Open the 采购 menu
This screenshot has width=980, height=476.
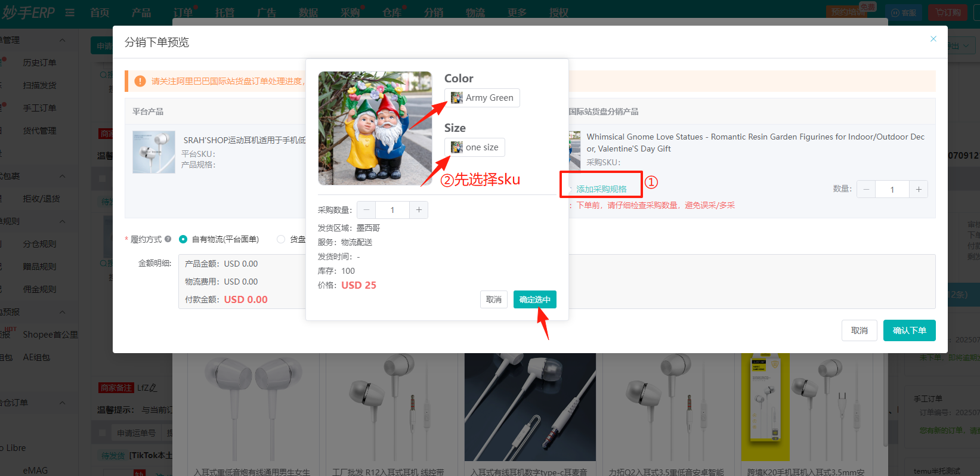click(350, 13)
